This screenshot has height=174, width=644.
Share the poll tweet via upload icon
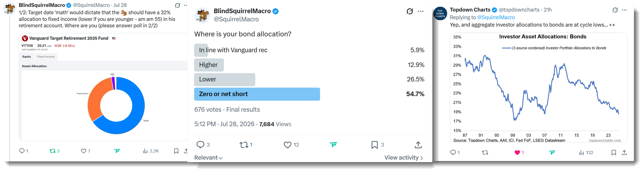418,145
